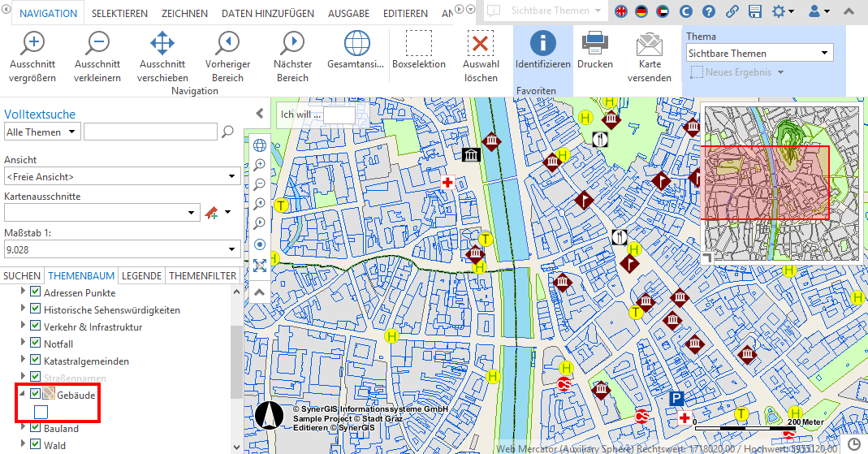The width and height of the screenshot is (868, 454).
Task: Uncheck Historische Sehenswürdigkeiten layer
Action: click(36, 309)
